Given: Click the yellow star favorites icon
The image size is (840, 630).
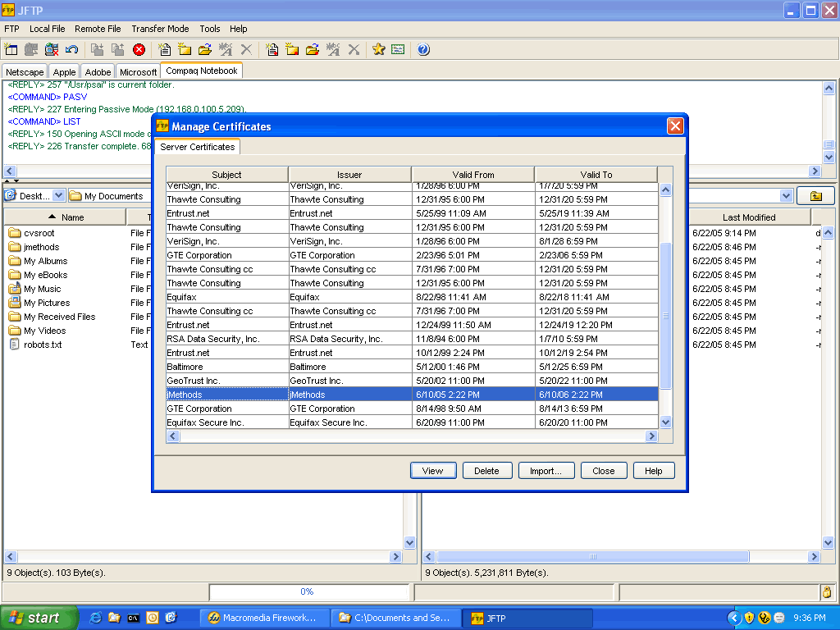Looking at the screenshot, I should [379, 50].
